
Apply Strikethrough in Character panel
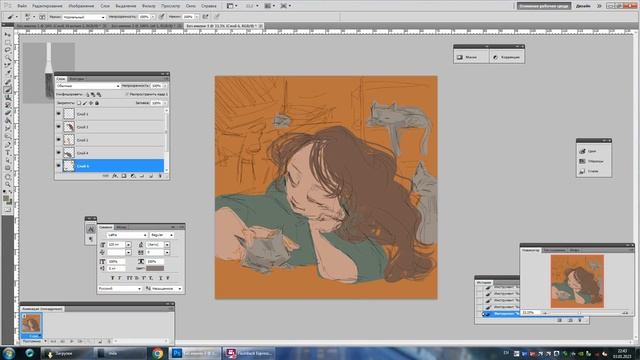coord(168,278)
